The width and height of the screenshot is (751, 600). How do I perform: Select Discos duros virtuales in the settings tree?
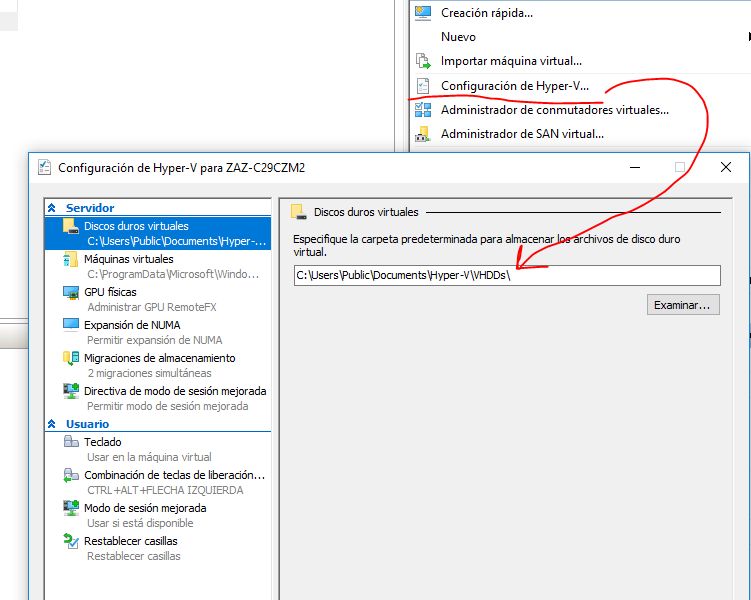pos(158,233)
